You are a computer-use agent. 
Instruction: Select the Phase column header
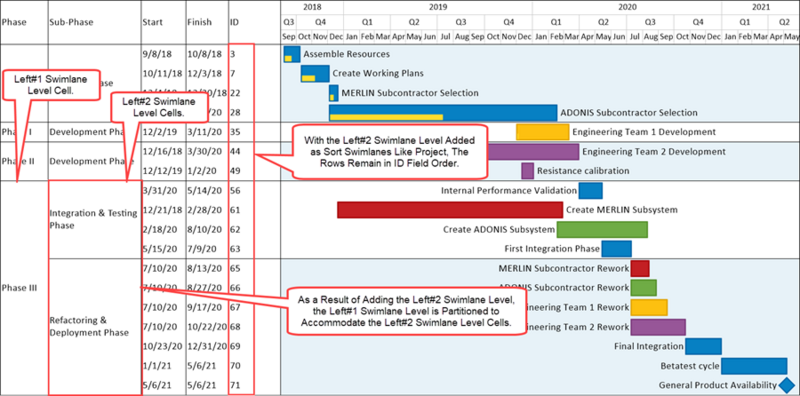tap(14, 22)
